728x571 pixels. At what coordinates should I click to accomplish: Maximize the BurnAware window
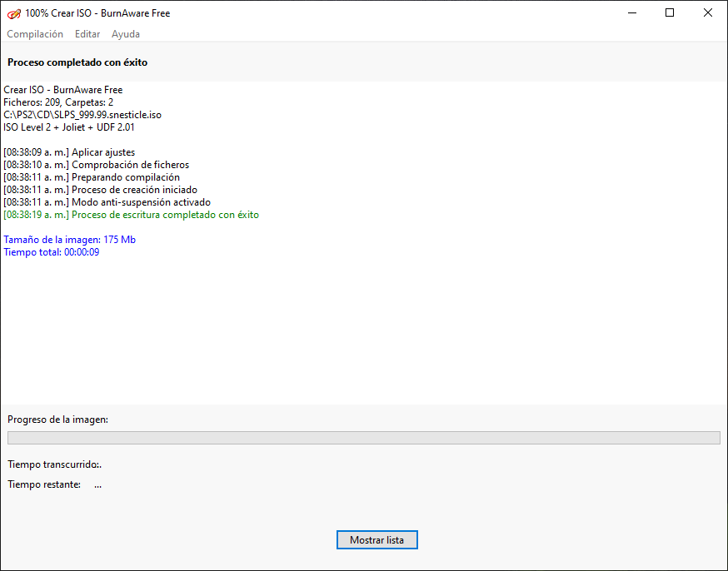[x=670, y=13]
